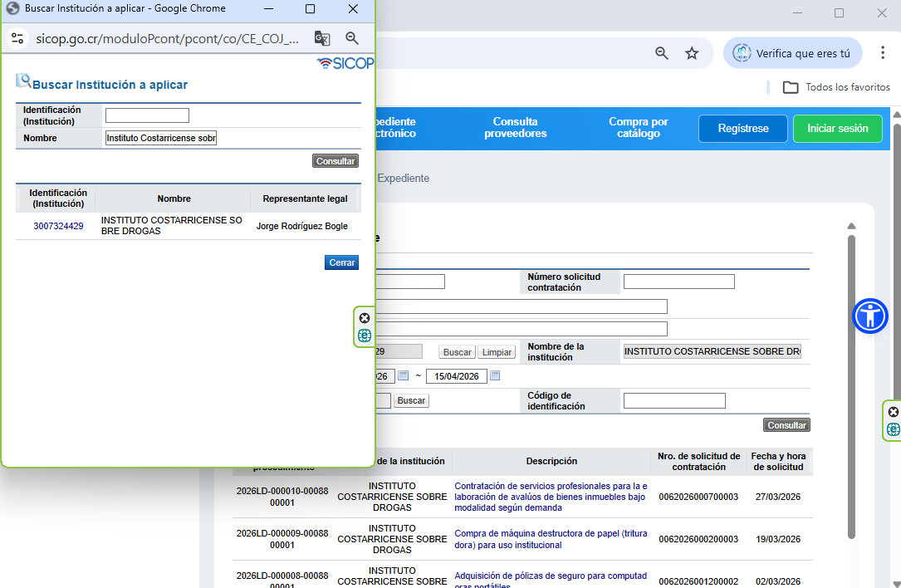The image size is (901, 588).
Task: Click zoom icon in main browser address bar
Action: [x=662, y=53]
